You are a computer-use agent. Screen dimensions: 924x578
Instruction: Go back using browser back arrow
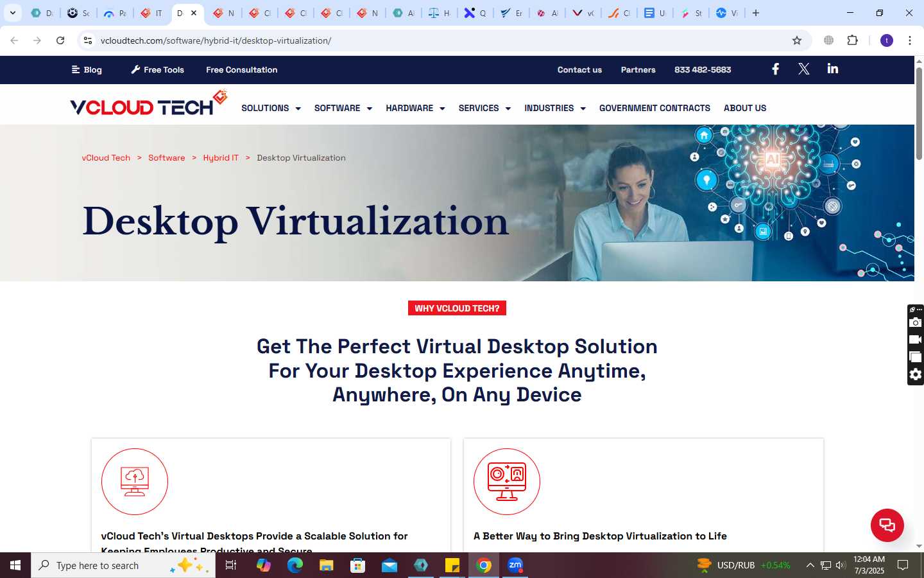click(14, 40)
